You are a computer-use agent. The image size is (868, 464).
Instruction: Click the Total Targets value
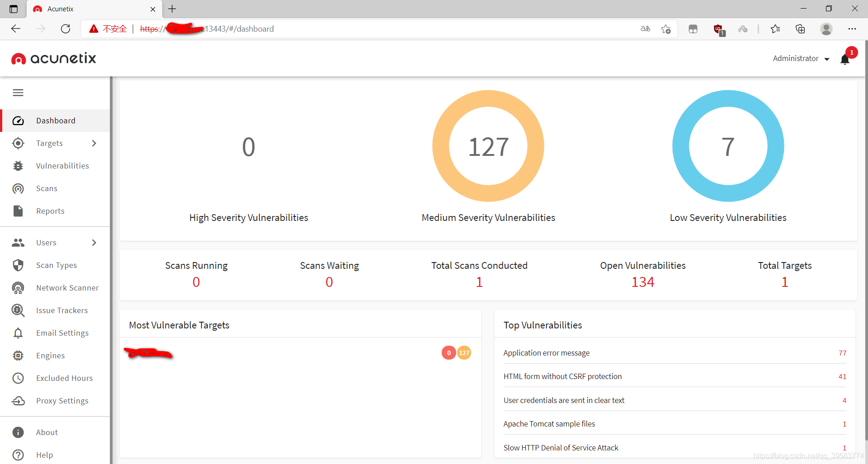785,282
